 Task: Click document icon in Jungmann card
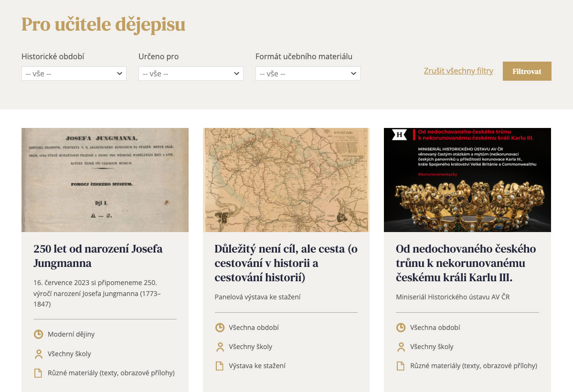38,373
